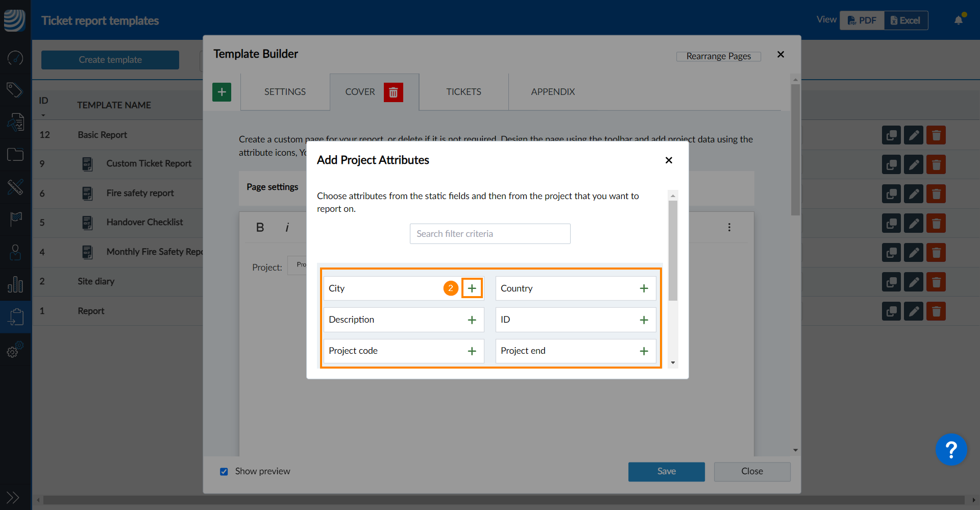
Task: Switch to the Settings tab
Action: coord(285,92)
